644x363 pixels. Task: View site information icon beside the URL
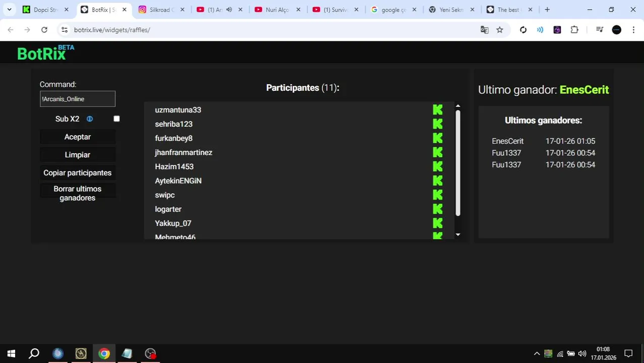64,30
